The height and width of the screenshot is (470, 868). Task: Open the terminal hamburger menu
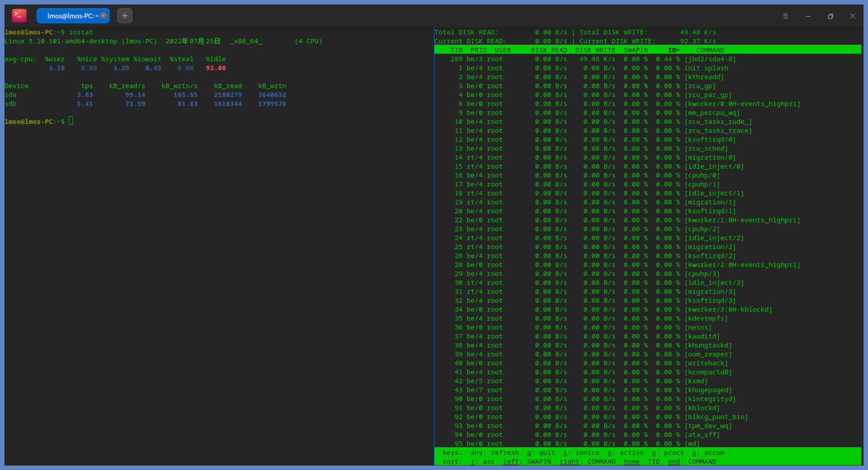coord(785,16)
